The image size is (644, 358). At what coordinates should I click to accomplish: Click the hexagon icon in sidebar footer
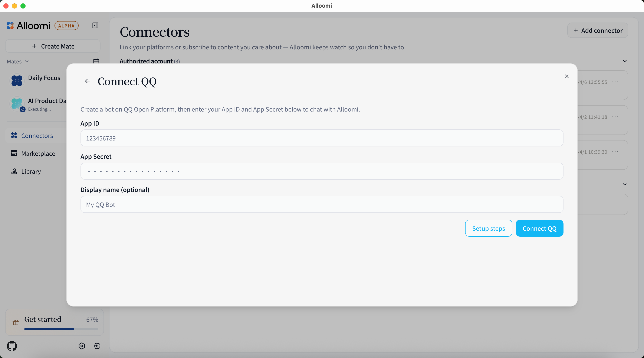[82, 346]
